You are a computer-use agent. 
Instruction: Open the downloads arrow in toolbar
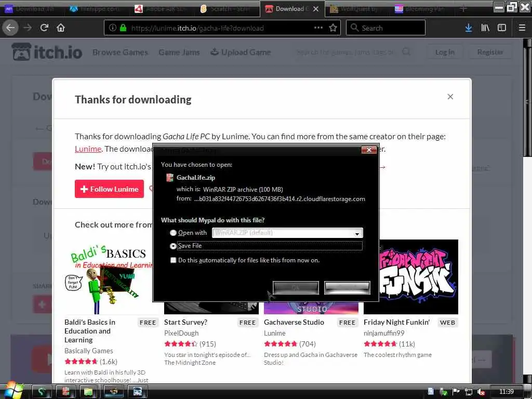pos(469,28)
